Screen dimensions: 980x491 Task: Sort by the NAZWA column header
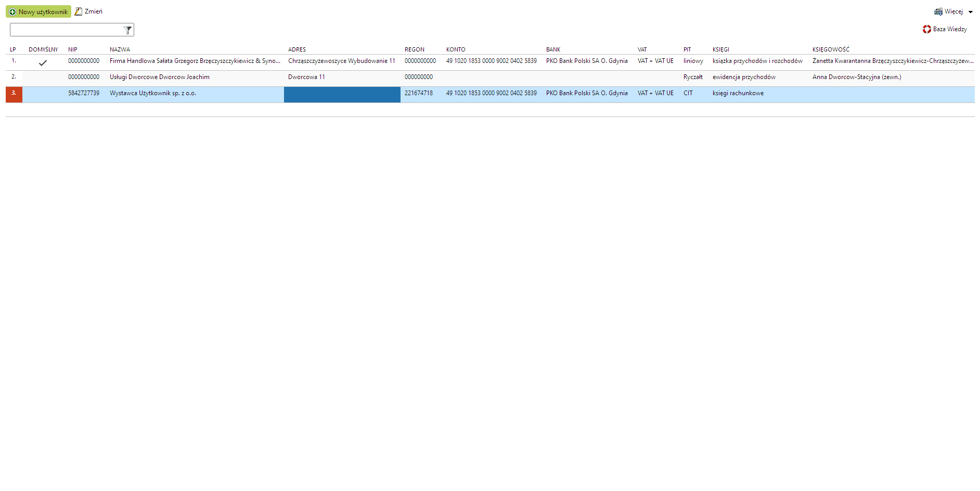click(120, 49)
